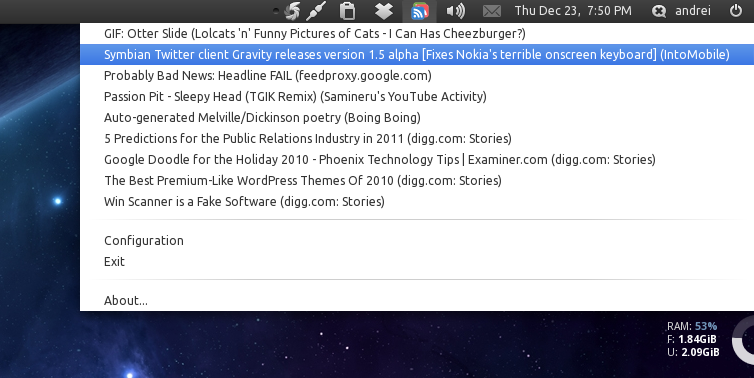Viewport: 754px width, 378px height.
Task: Open the About... menu entry
Action: tap(416, 301)
